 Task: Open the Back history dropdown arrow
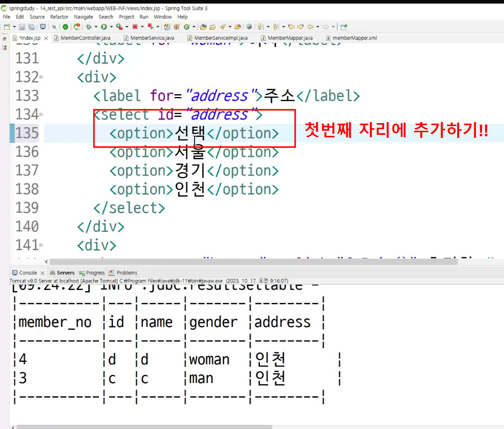tap(318, 27)
